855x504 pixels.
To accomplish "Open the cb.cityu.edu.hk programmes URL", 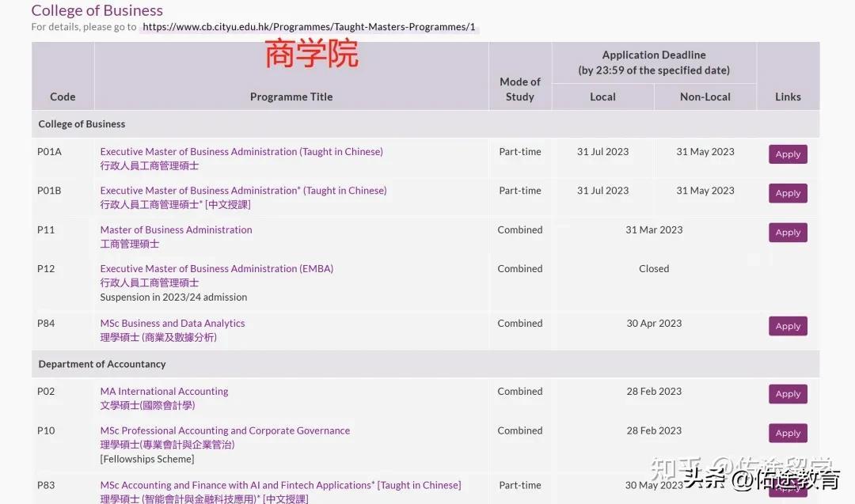I will click(x=308, y=26).
